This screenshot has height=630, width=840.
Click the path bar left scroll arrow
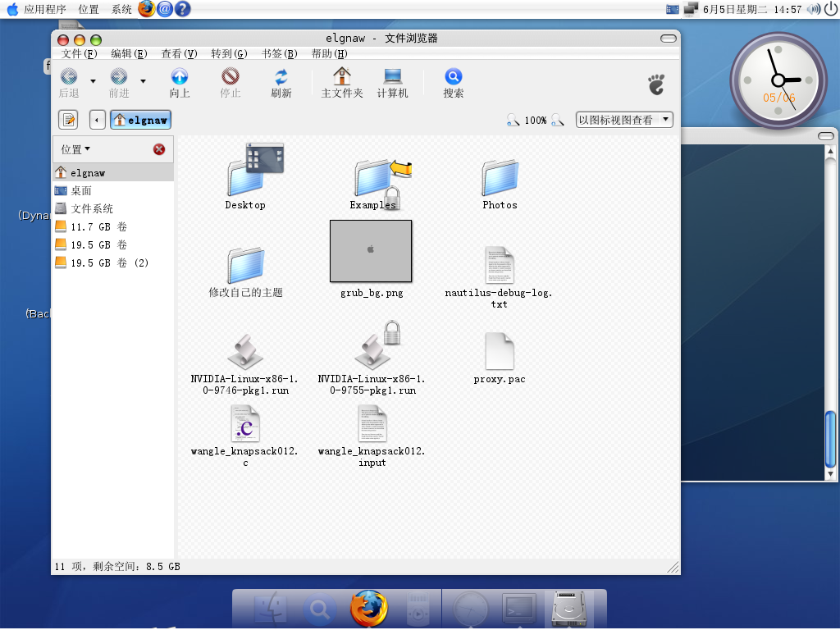pyautogui.click(x=97, y=120)
